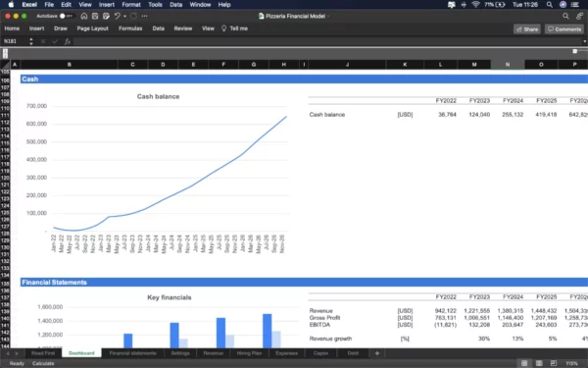Select column J header
The image size is (588, 368).
coord(347,65)
